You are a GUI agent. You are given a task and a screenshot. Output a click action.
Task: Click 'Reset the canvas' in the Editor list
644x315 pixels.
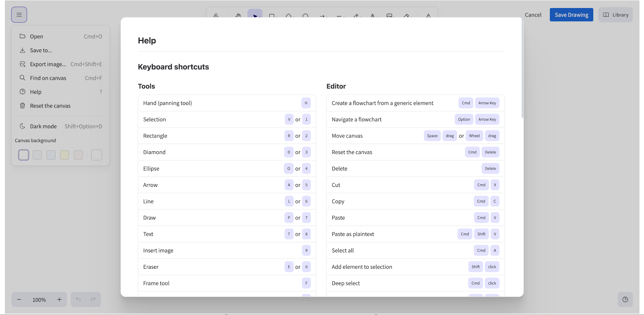pos(352,152)
